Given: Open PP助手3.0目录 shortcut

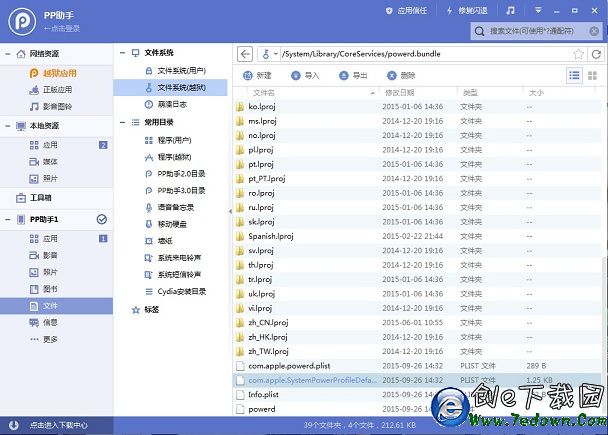Looking at the screenshot, I should click(x=171, y=190).
